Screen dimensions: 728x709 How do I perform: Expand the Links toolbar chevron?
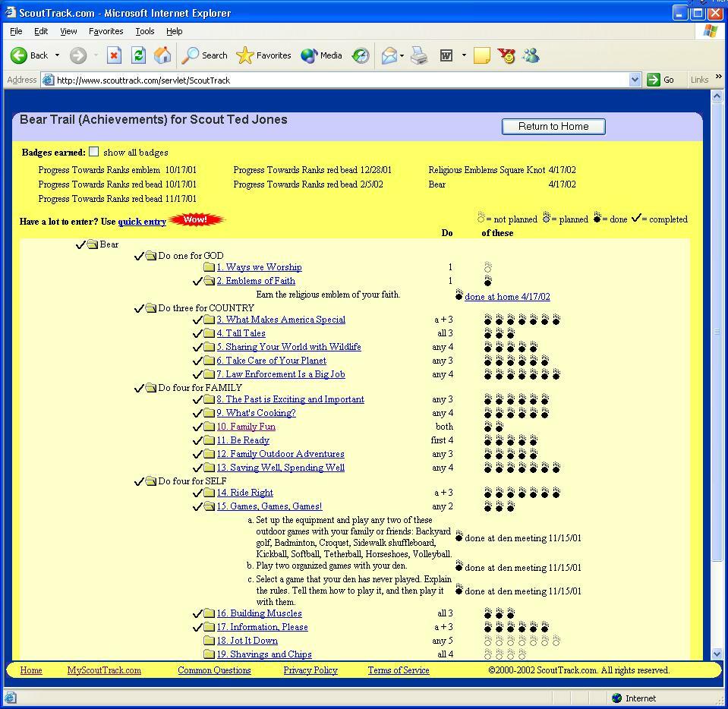click(x=719, y=77)
